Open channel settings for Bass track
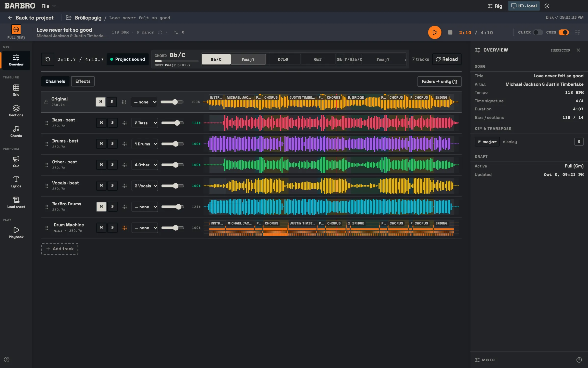 (124, 123)
